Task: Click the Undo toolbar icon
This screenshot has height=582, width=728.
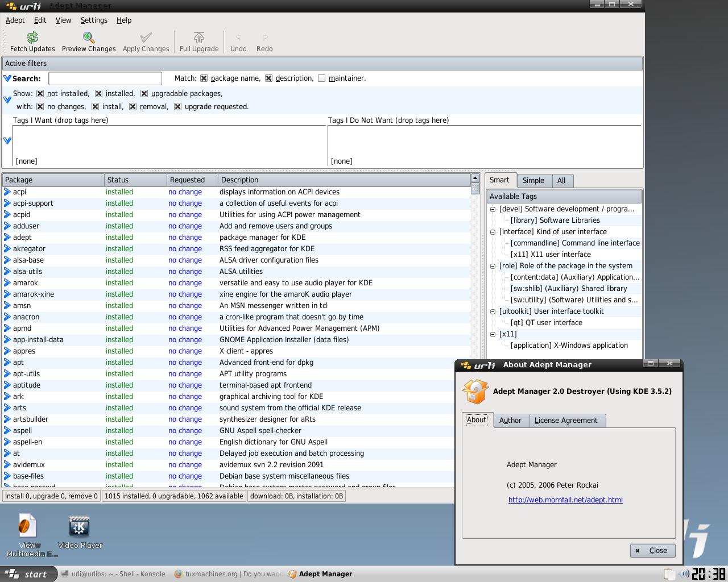Action: coord(238,38)
